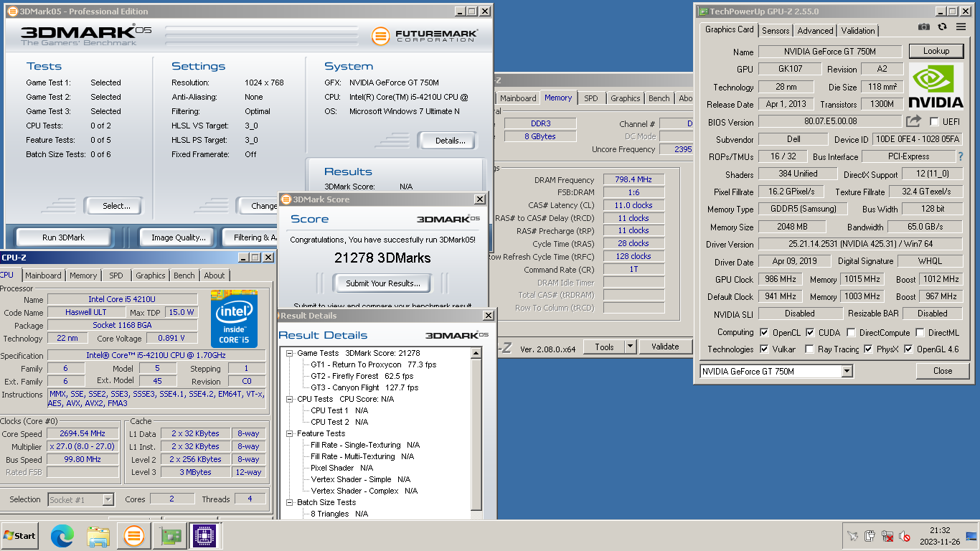This screenshot has width=980, height=551.
Task: Switch to the Validation tab in GPU-Z
Action: click(858, 31)
